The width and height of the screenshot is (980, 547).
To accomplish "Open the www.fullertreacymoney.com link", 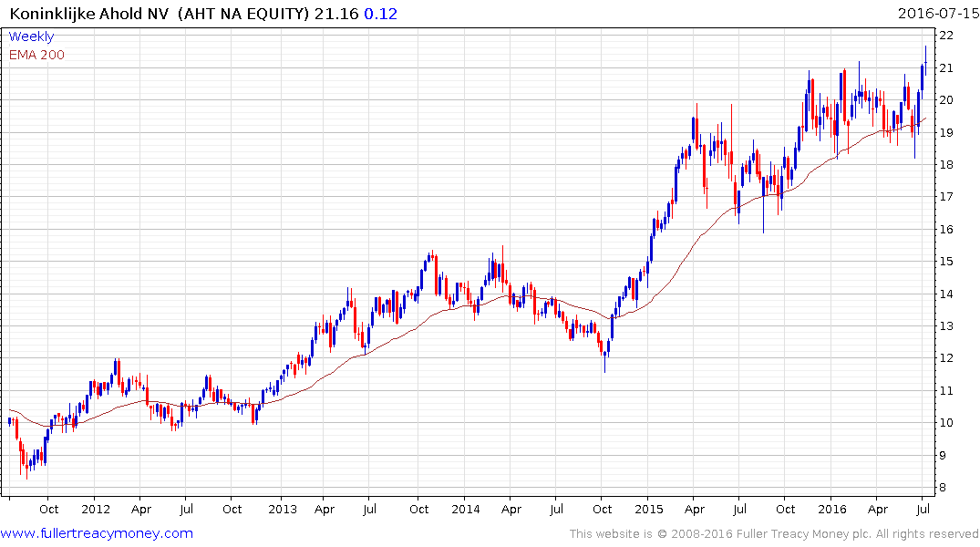I will point(97,533).
